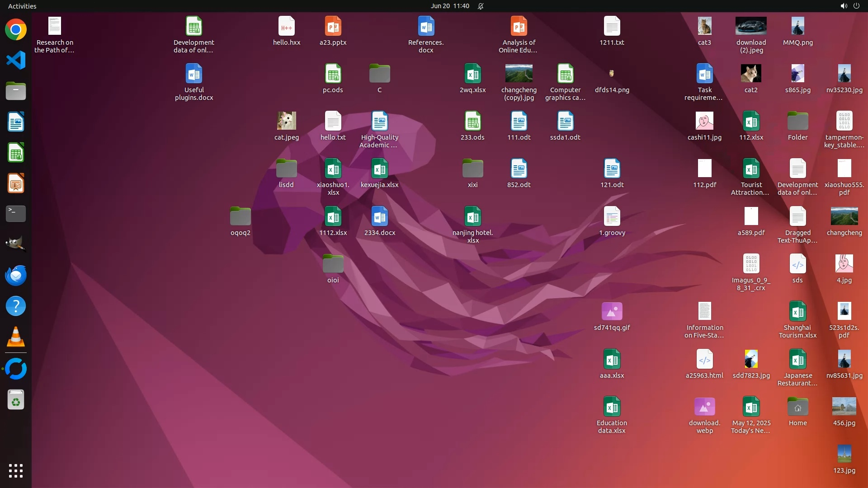Viewport: 868px width, 488px height.
Task: Open LibreOffice Impress dock icon
Action: [16, 183]
